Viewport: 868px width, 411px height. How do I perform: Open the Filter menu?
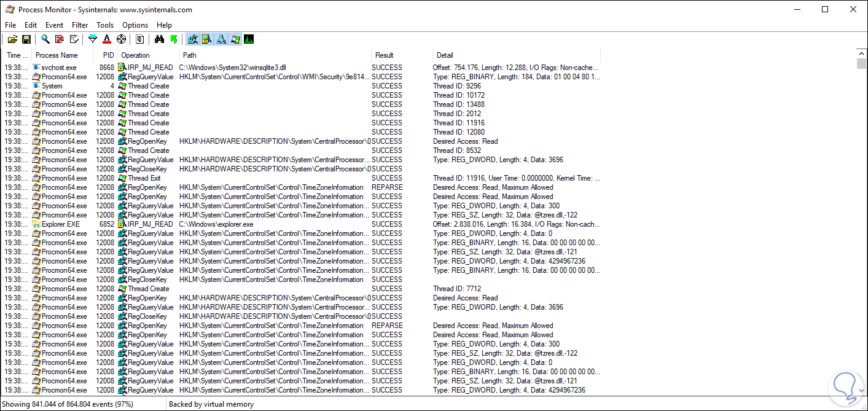tap(80, 25)
